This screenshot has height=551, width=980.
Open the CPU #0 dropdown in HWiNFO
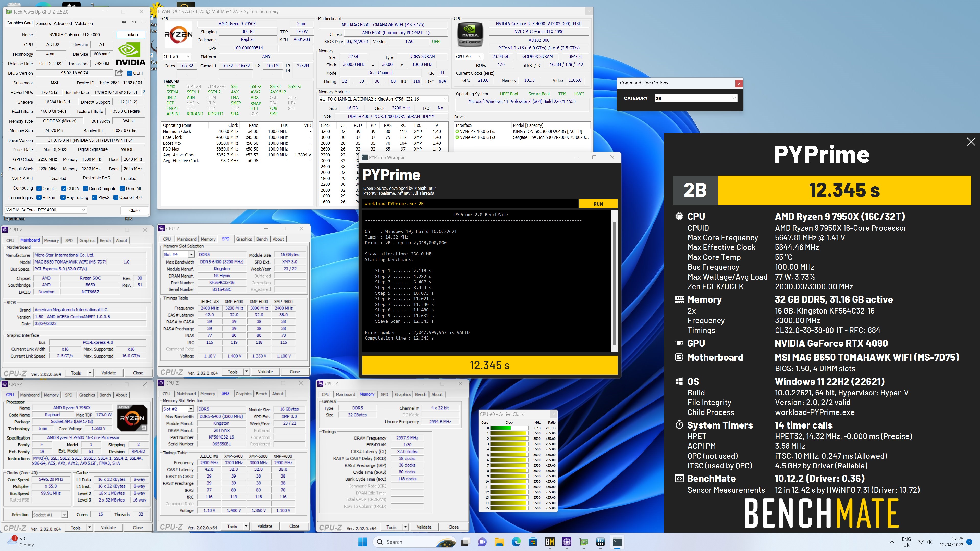coord(177,57)
